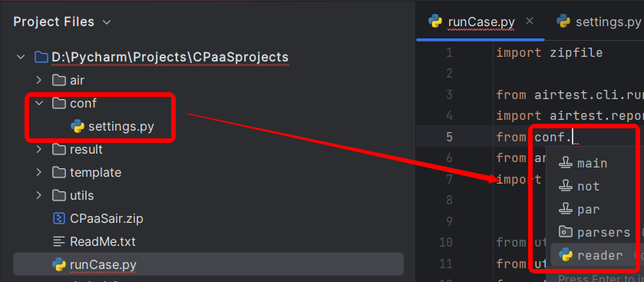Close the runCase.py editor tab
Screen dimensions: 644x282
click(530, 21)
